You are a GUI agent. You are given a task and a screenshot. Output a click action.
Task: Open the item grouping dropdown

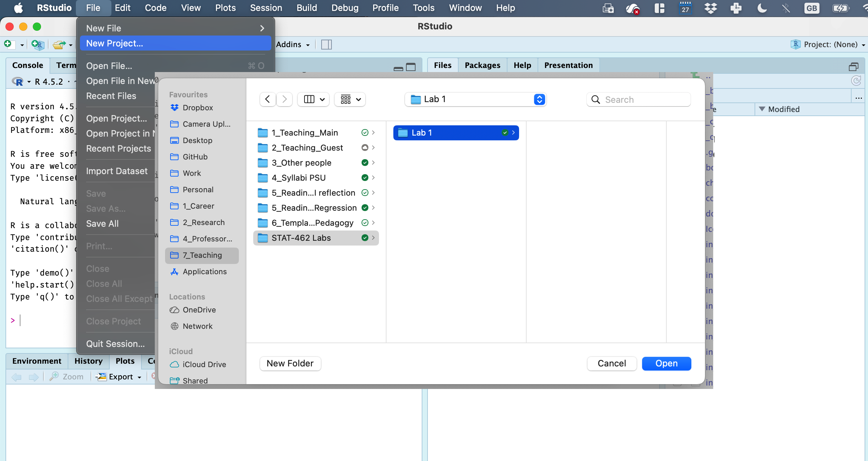(x=350, y=99)
